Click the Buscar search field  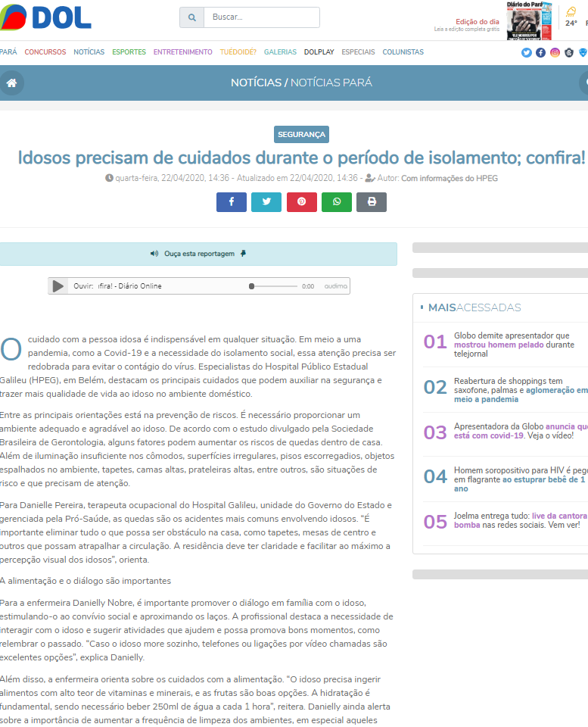pos(261,17)
